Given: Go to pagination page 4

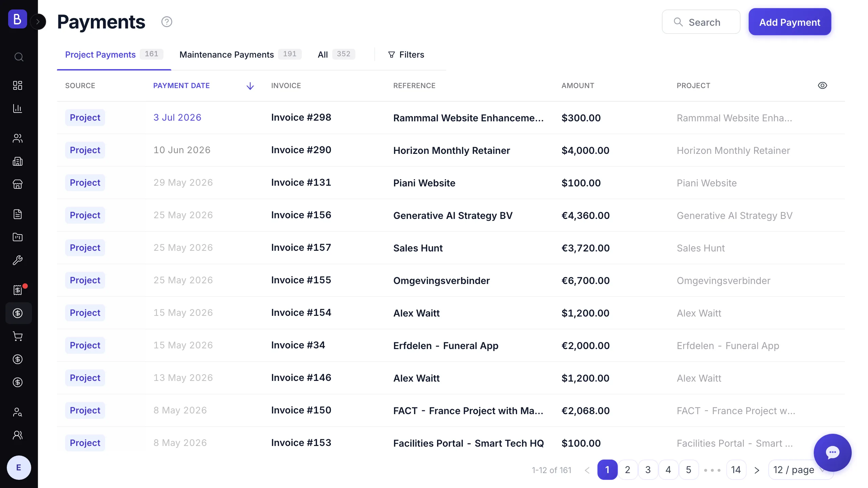Looking at the screenshot, I should [x=668, y=470].
